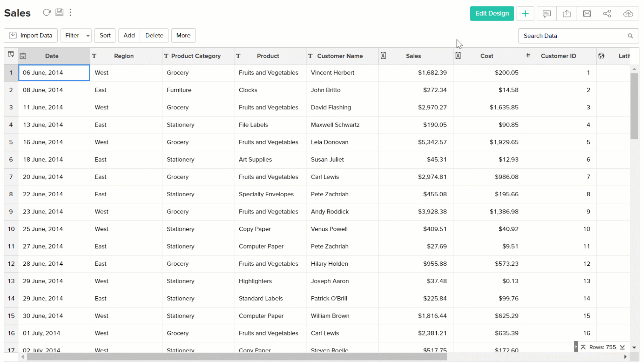Screen dimensions: 644x362
Task: Open the More menu in toolbar
Action: [x=183, y=35]
